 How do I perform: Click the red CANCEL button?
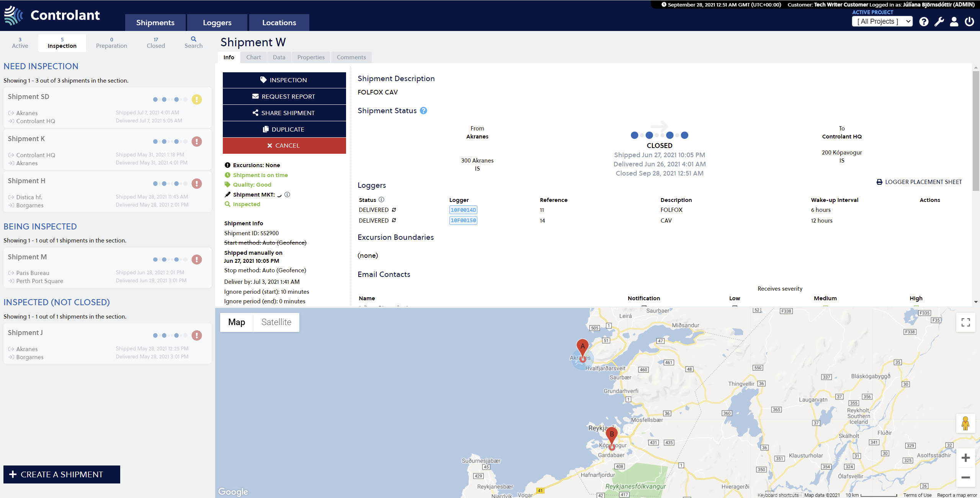click(x=284, y=146)
